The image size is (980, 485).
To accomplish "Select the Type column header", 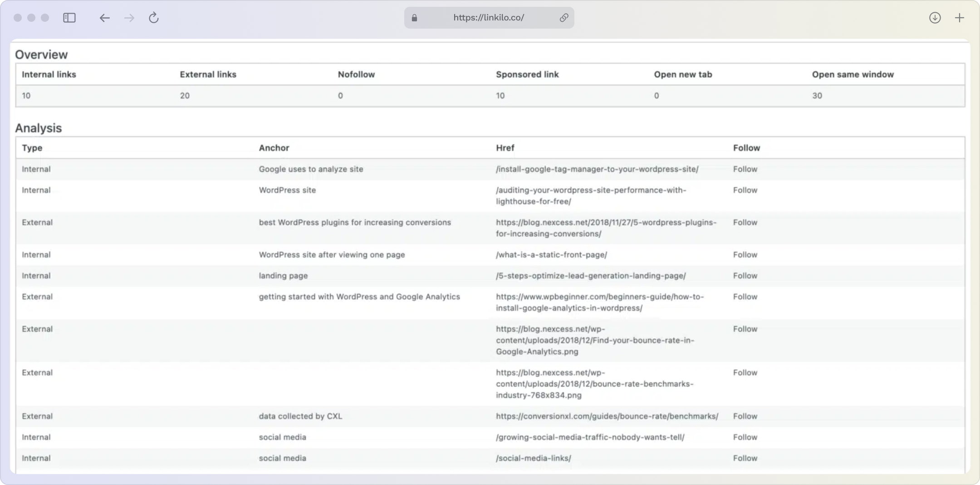I will pyautogui.click(x=32, y=148).
